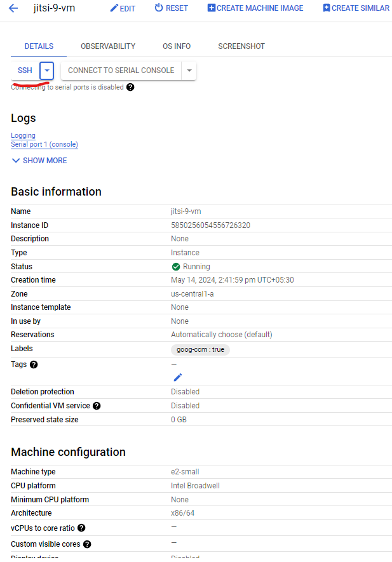This screenshot has height=562, width=392.
Task: Open the serial console dropdown arrow
Action: [189, 70]
